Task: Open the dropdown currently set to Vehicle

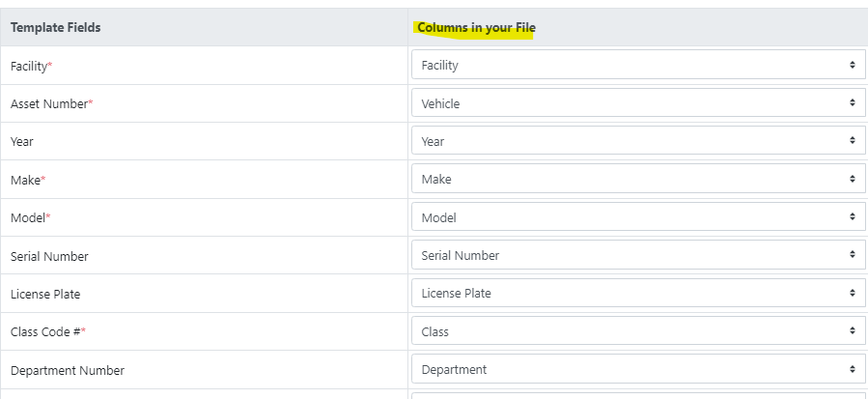Action: coord(637,103)
